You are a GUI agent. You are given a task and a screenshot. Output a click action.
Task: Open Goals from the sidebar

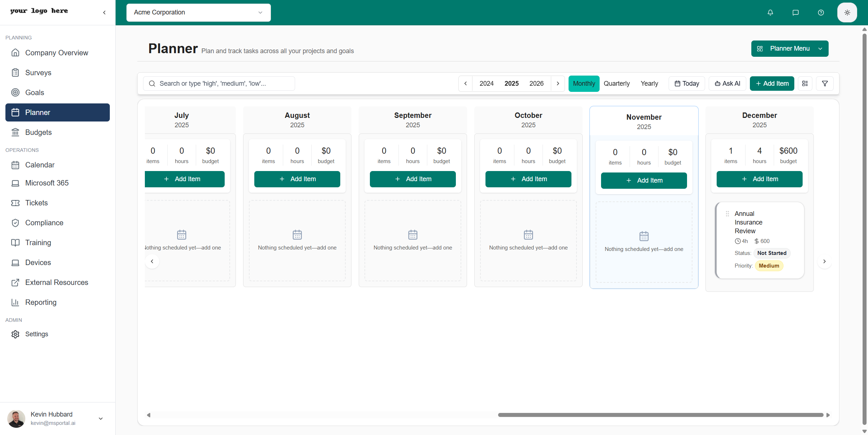pyautogui.click(x=35, y=93)
